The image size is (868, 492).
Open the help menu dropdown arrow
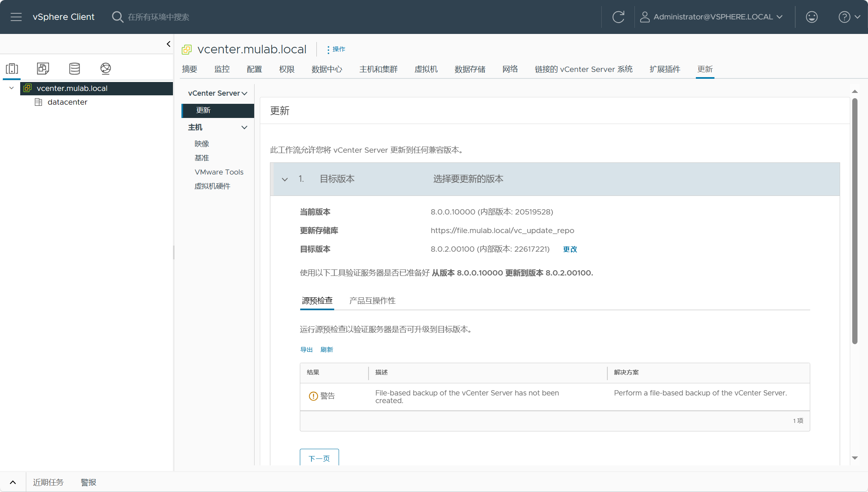pos(857,17)
